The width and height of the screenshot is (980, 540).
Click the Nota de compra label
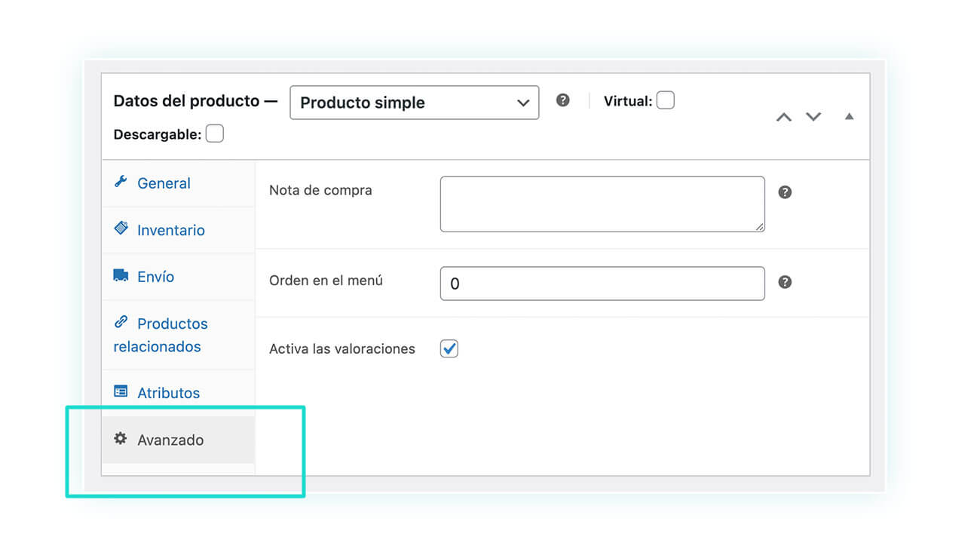320,190
